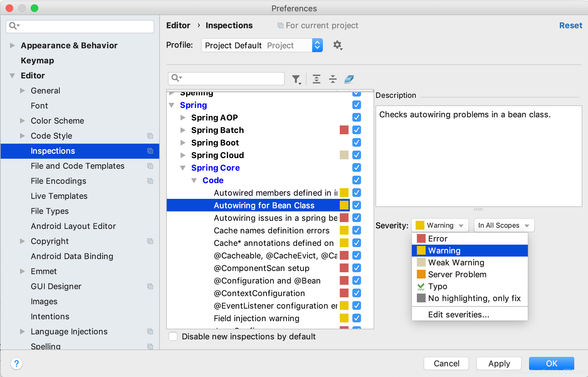This screenshot has width=588, height=377.
Task: Toggle the Spring group checkbox
Action: click(x=357, y=105)
